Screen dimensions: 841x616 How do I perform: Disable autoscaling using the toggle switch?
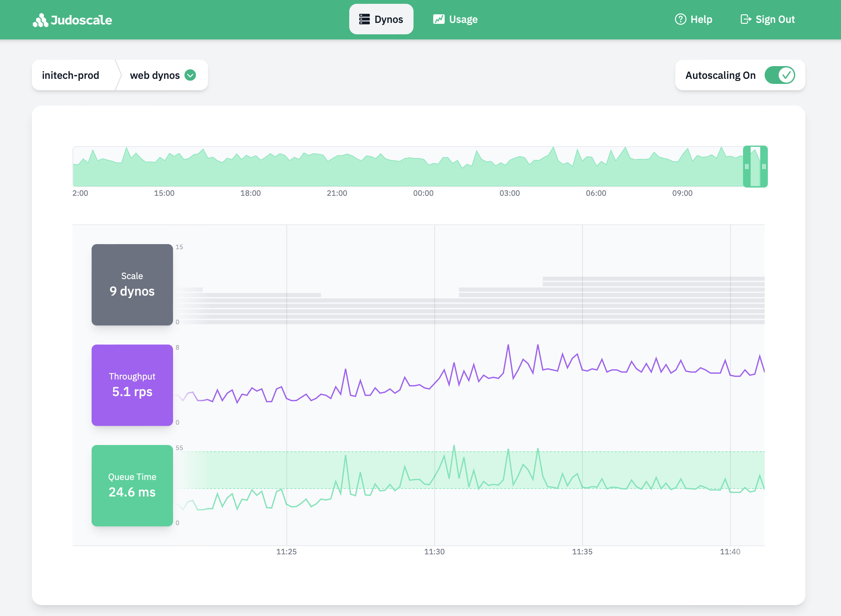[780, 75]
